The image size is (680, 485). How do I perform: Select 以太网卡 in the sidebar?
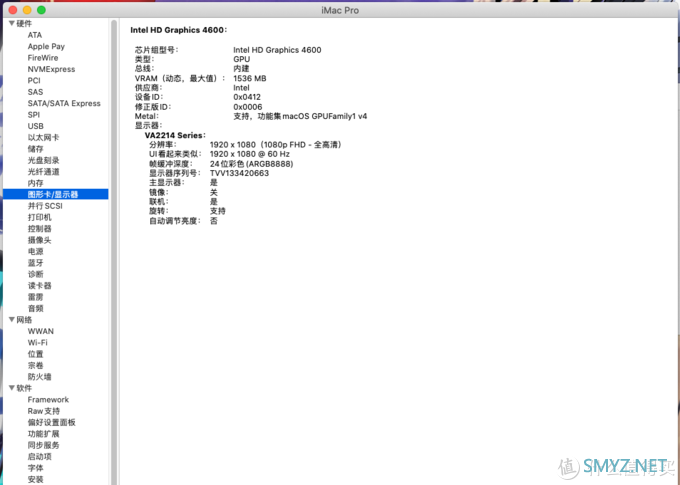pyautogui.click(x=43, y=138)
